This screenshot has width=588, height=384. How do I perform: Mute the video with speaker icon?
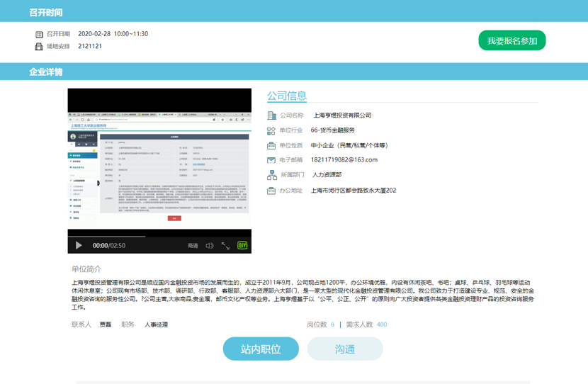(x=210, y=245)
